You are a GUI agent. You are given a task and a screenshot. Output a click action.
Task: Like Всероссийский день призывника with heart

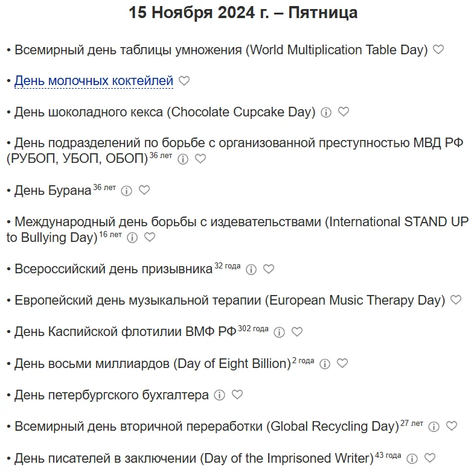(x=269, y=269)
